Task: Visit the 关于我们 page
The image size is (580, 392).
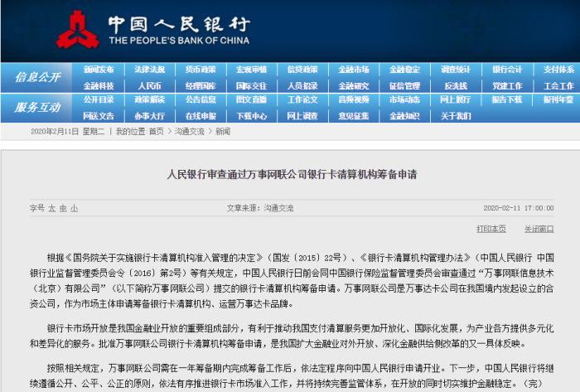Action: [x=456, y=116]
